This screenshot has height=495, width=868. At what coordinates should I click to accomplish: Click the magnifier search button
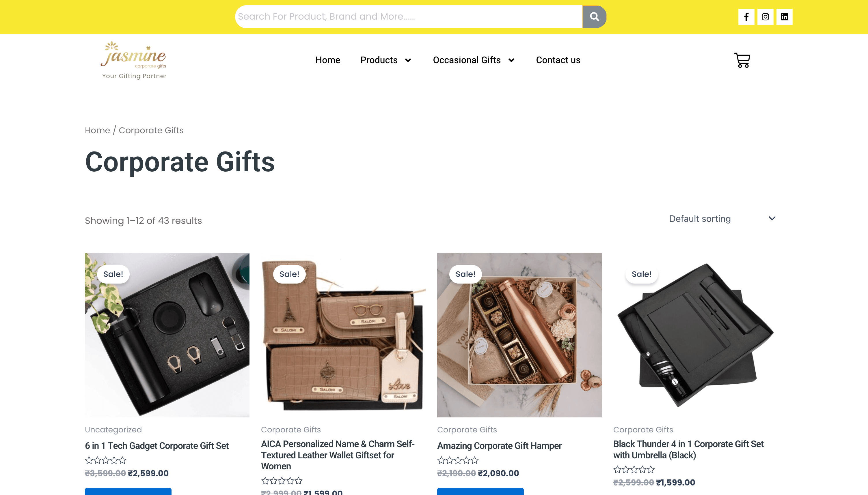click(x=594, y=17)
